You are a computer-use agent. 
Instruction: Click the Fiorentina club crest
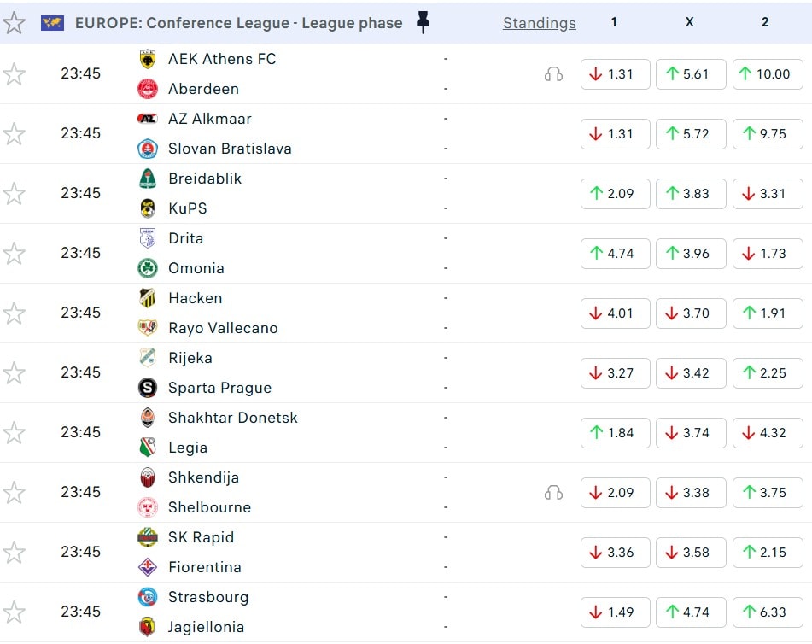[x=148, y=567]
